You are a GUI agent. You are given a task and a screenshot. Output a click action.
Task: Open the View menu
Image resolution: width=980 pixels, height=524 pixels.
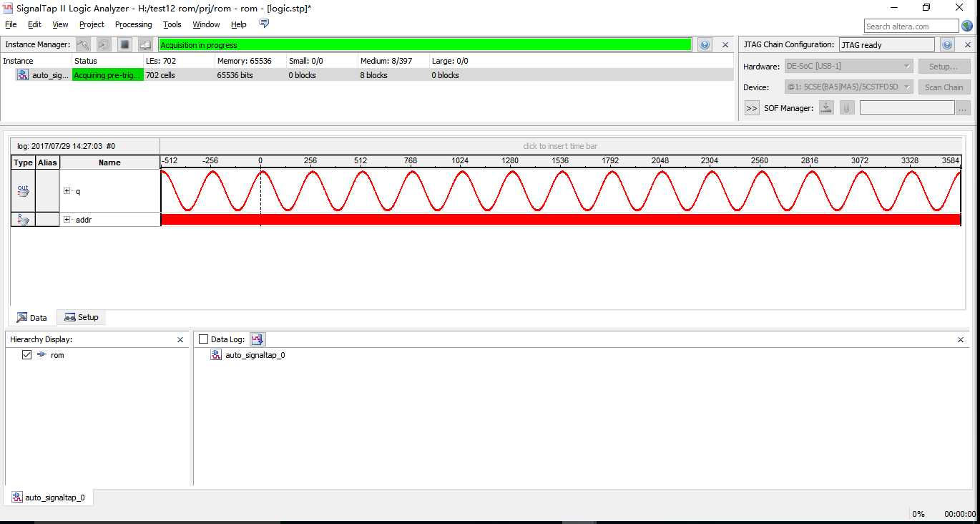(60, 24)
